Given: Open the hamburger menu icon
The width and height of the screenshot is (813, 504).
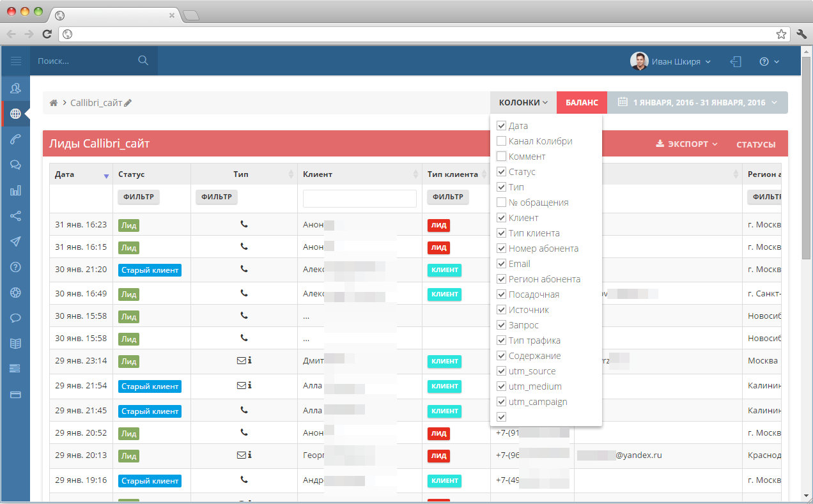Looking at the screenshot, I should [x=16, y=61].
